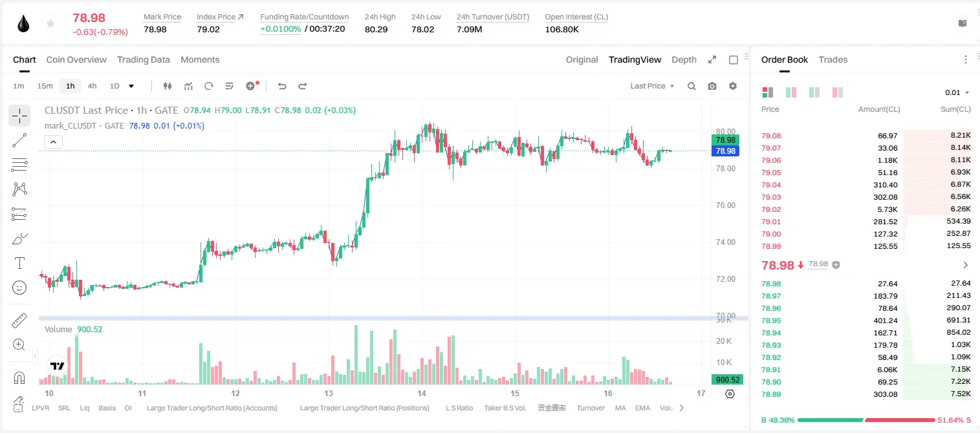Collapse the indicator legend chevron
This screenshot has height=433, width=980.
53,142
